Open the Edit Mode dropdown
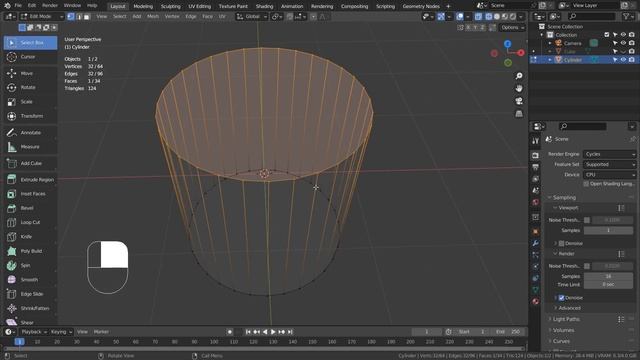 pyautogui.click(x=42, y=17)
